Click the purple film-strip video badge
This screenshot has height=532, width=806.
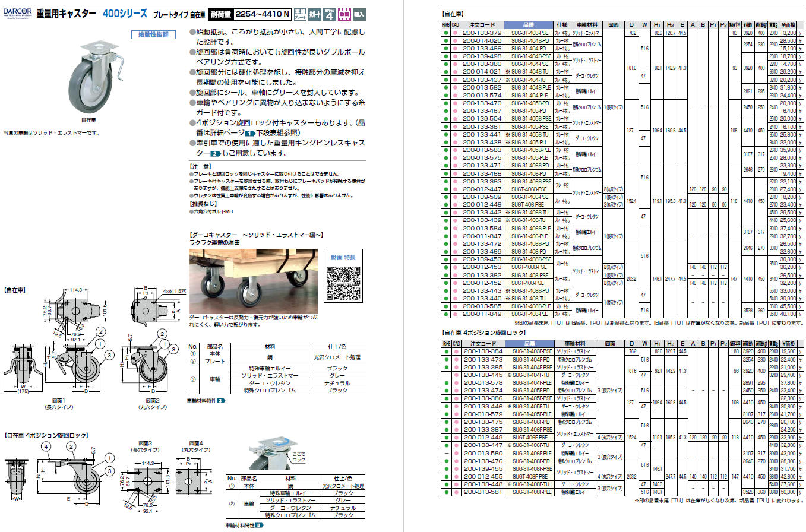[345, 13]
